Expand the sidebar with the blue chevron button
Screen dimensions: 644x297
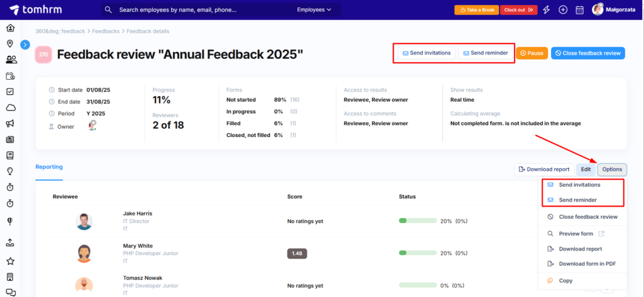[x=25, y=45]
